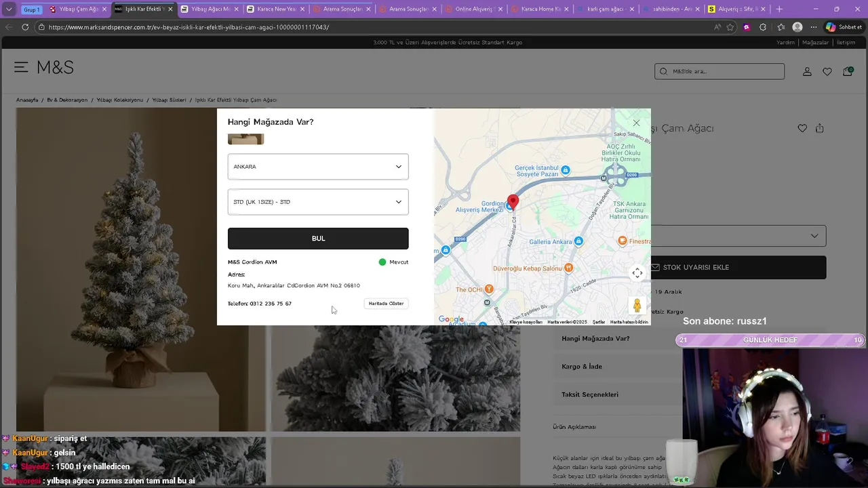The height and width of the screenshot is (488, 868).
Task: Open Yardım link in top bar
Action: [x=785, y=42]
